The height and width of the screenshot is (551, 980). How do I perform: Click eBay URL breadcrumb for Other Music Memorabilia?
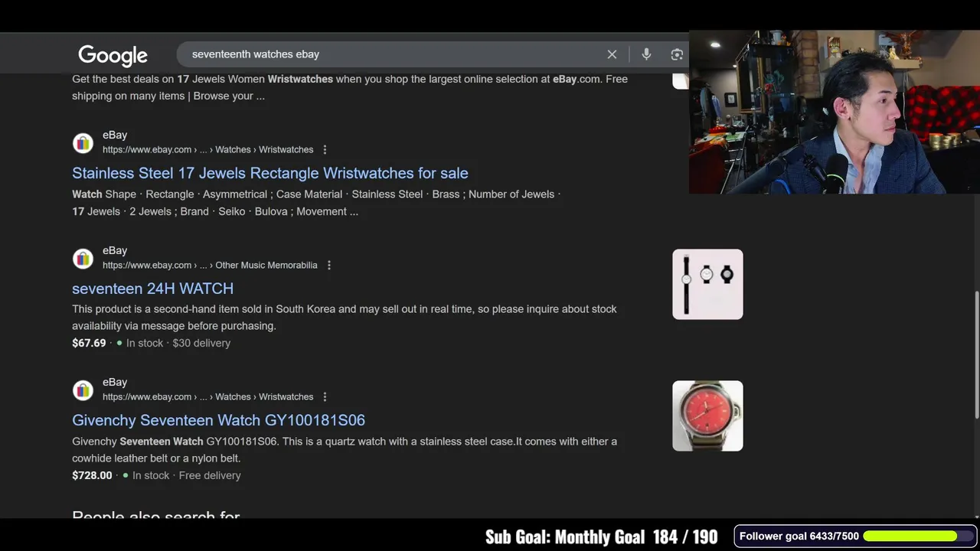click(210, 265)
